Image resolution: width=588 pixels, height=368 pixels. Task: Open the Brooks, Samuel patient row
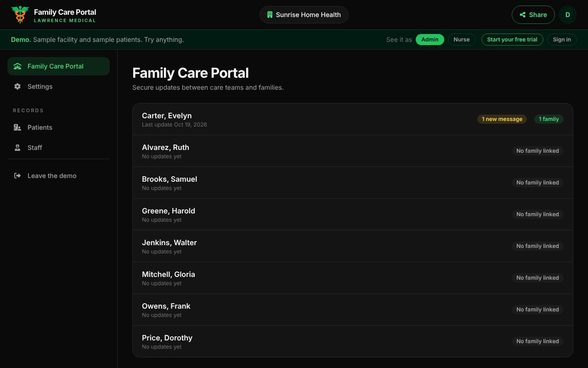click(353, 183)
